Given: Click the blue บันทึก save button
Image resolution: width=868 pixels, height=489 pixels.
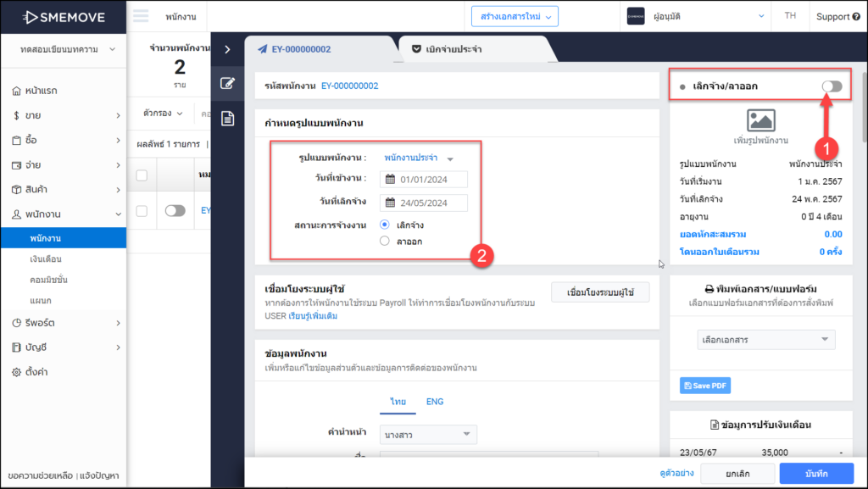Looking at the screenshot, I should (816, 473).
